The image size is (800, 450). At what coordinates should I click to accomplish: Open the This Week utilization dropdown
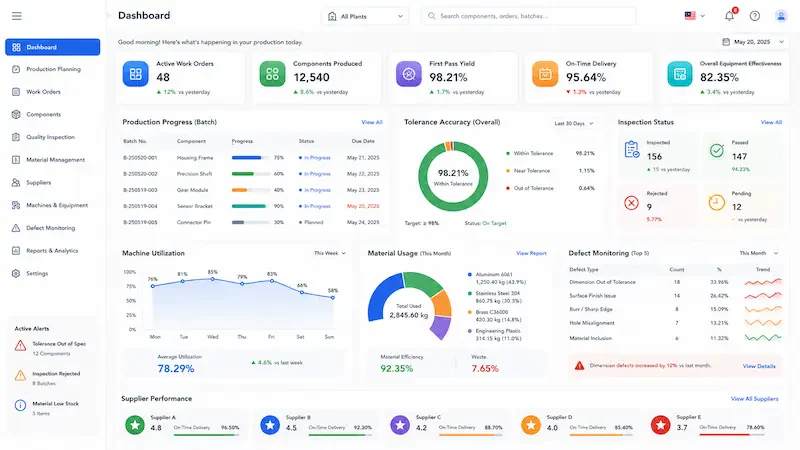click(x=330, y=253)
